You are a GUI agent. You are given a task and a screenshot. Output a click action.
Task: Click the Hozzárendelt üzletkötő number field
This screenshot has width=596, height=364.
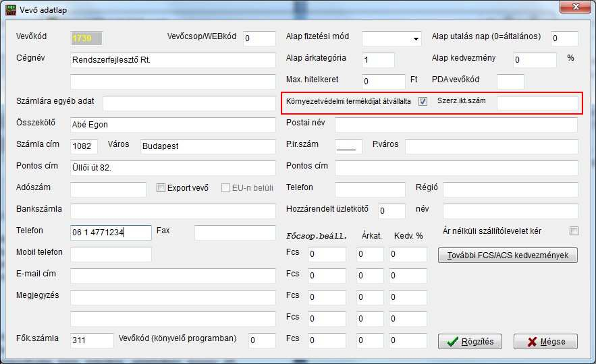pos(392,211)
